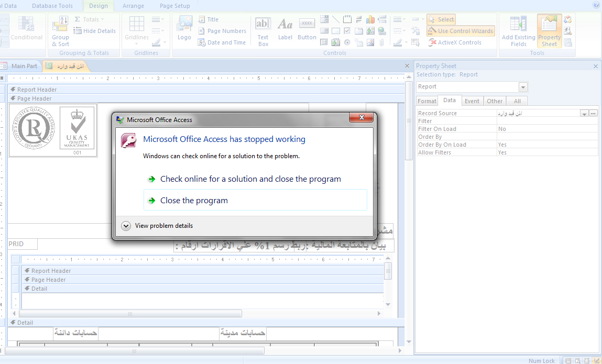Toggle the Property Sheet ribbon button
This screenshot has height=364, width=602.
pyautogui.click(x=550, y=31)
